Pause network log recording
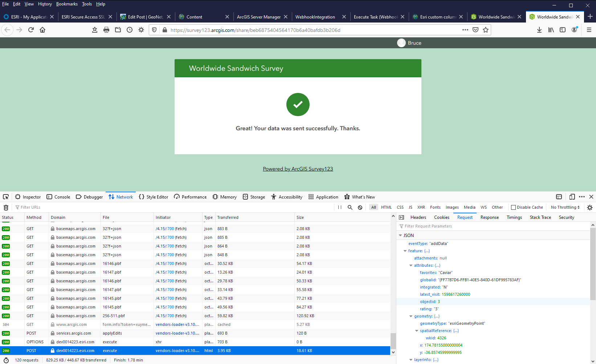Viewport: 596px width, 364px height. (340, 207)
